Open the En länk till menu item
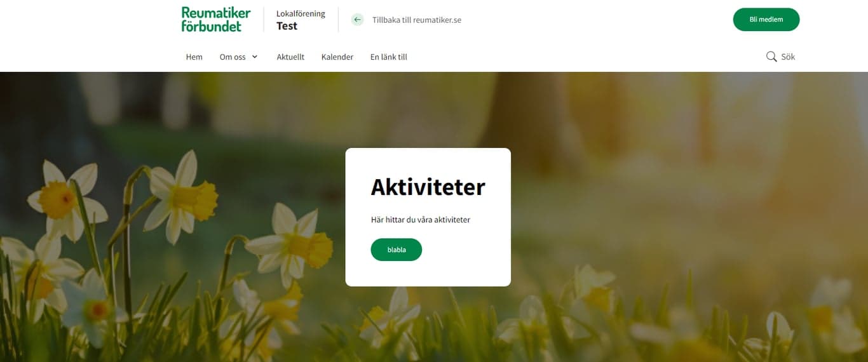Viewport: 868px width, 362px height. tap(389, 57)
